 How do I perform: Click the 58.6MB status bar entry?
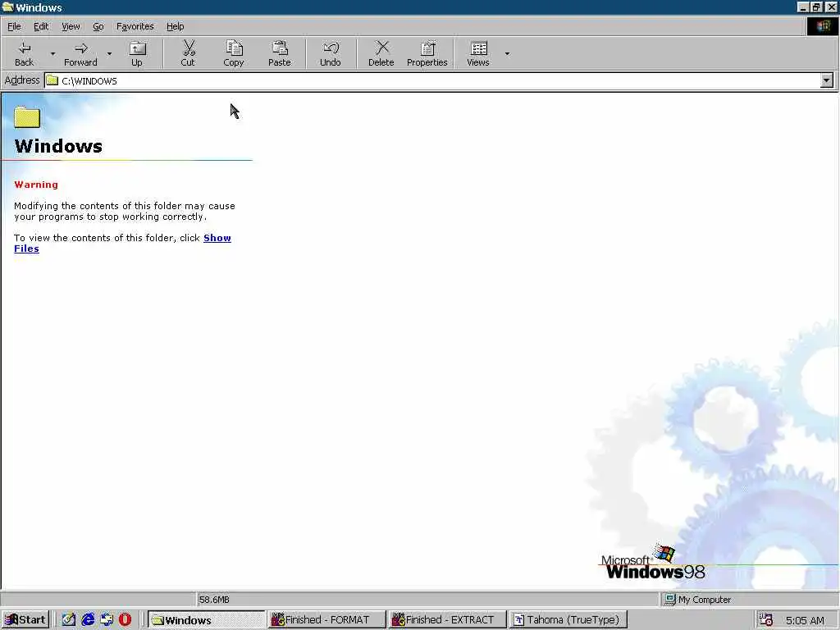214,600
